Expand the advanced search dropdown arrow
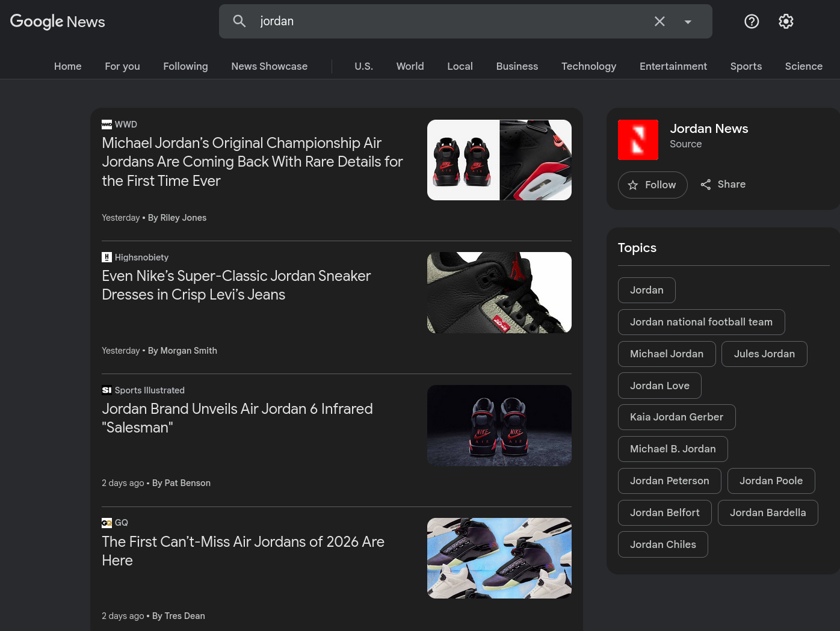 688,22
